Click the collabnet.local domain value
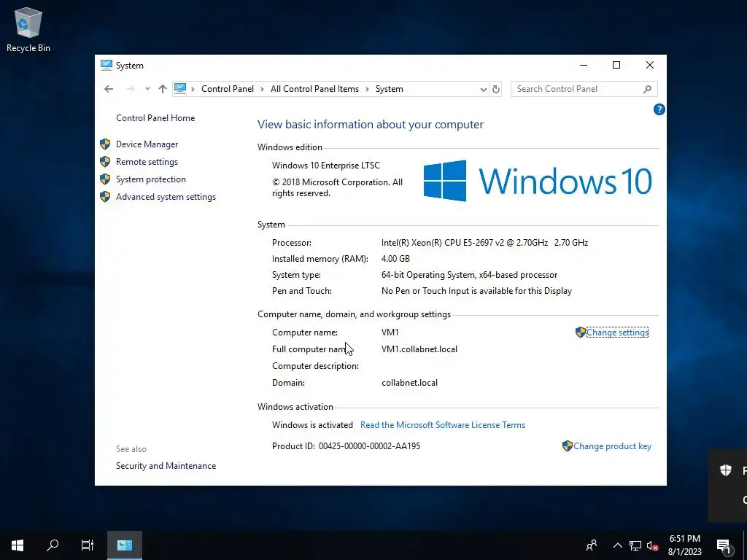The image size is (747, 560). click(x=409, y=383)
